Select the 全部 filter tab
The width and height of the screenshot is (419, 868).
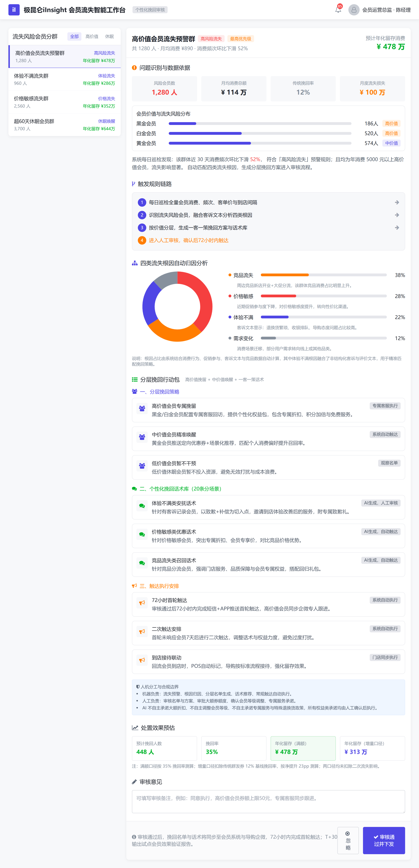tap(74, 36)
